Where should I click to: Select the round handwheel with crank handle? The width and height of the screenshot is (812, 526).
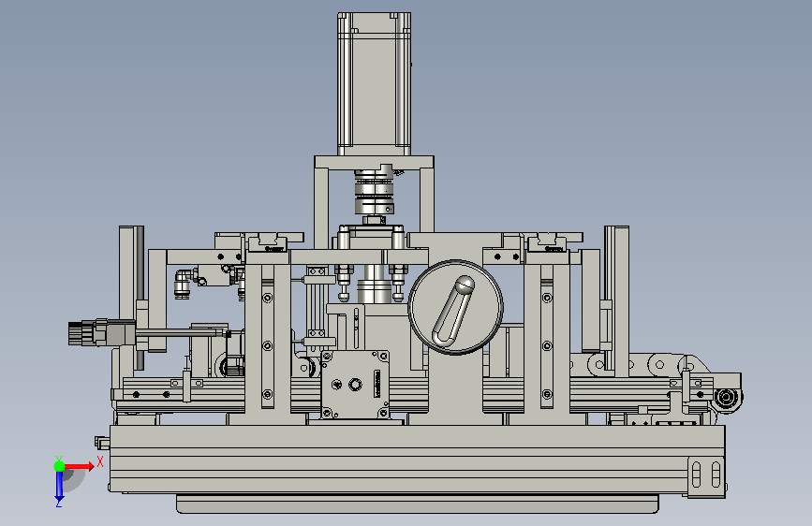pyautogui.click(x=456, y=308)
